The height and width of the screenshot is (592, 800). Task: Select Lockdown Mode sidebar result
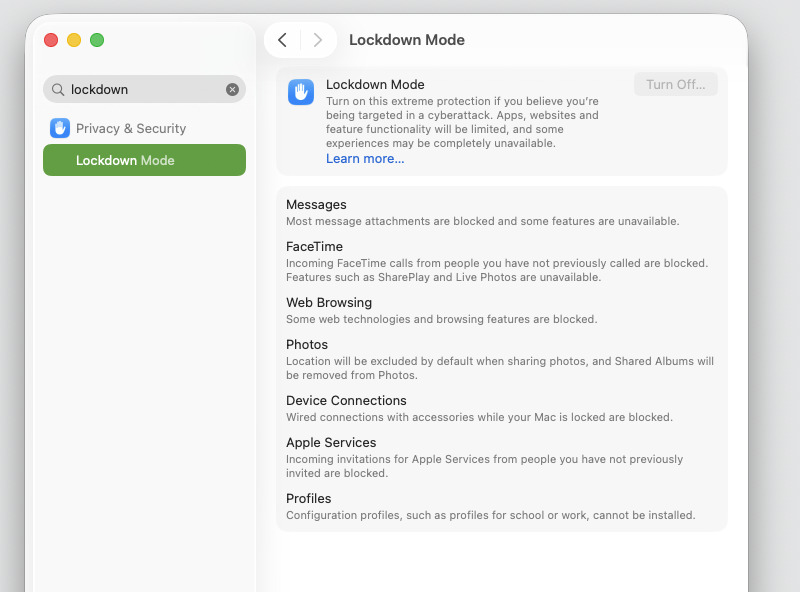(144, 160)
